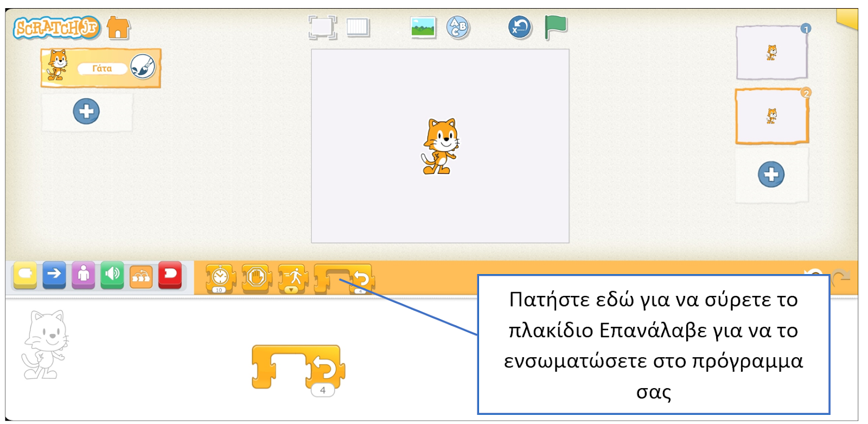Image resolution: width=868 pixels, height=424 pixels.
Task: Open the blue motion blocks category
Action: click(x=54, y=275)
